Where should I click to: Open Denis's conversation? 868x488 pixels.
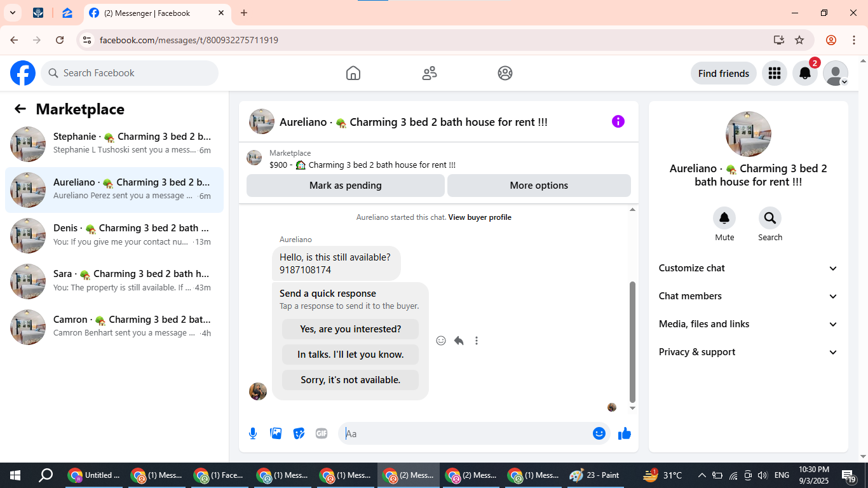(114, 236)
